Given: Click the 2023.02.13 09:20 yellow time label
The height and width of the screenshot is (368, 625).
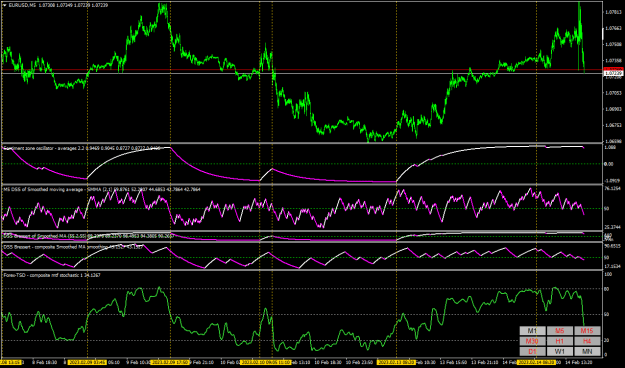Looking at the screenshot, I should pyautogui.click(x=396, y=362).
